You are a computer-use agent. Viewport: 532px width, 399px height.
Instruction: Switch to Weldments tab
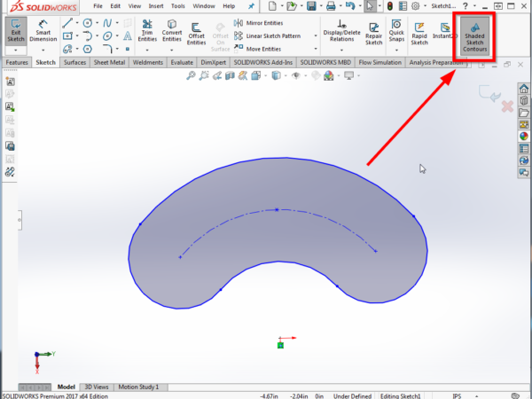point(148,62)
